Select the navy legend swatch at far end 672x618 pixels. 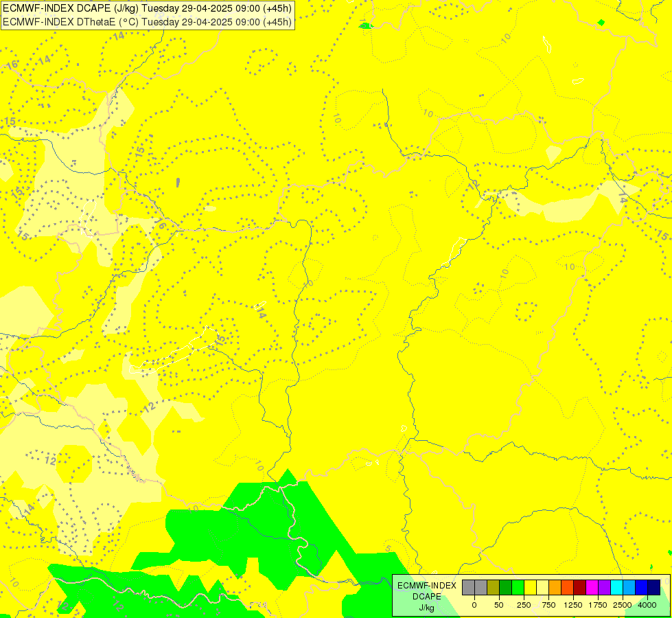pos(654,588)
